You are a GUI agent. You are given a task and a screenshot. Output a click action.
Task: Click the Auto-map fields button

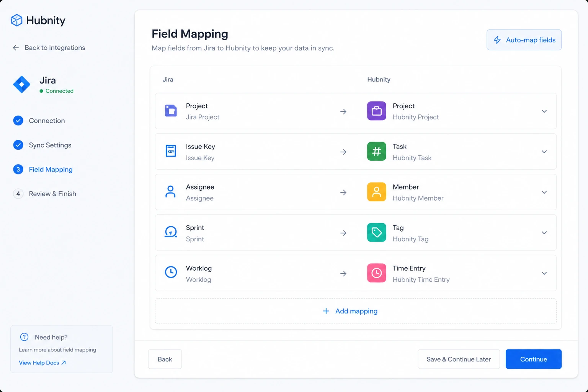[524, 40]
